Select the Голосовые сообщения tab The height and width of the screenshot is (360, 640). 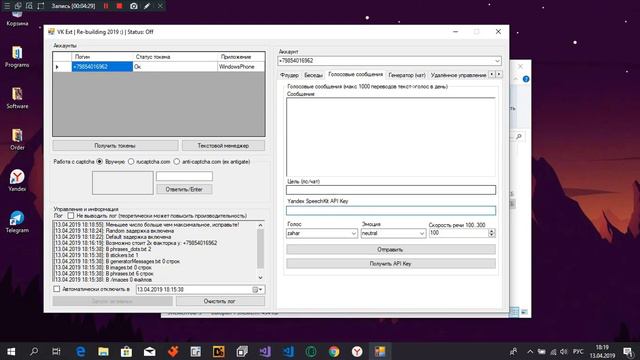click(x=356, y=74)
